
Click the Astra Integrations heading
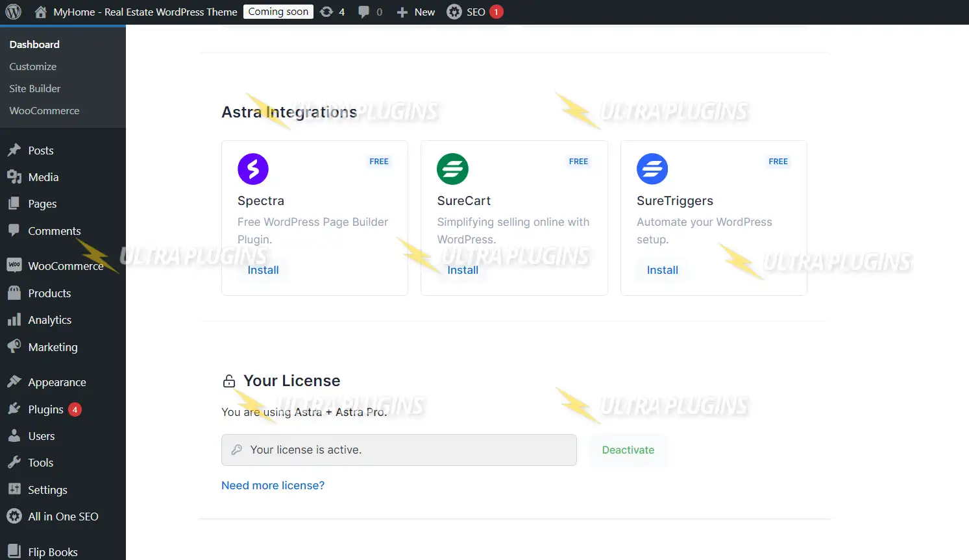click(x=289, y=112)
